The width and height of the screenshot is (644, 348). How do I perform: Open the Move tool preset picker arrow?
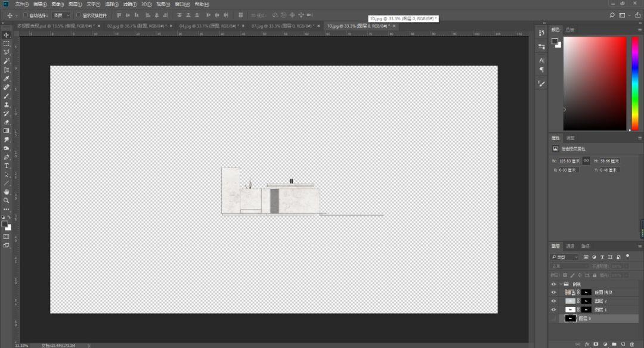coord(17,15)
